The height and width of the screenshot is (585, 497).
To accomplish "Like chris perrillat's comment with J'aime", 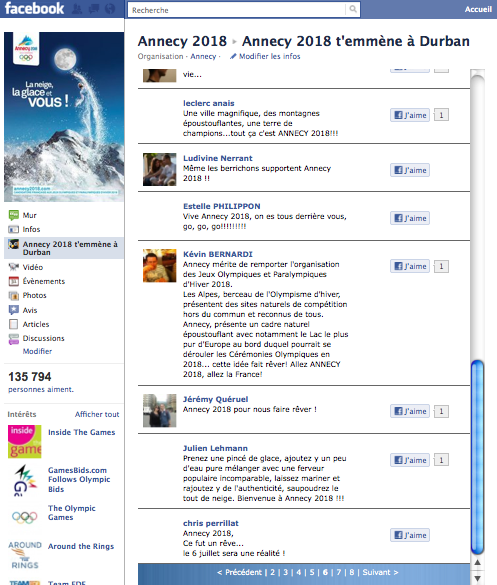I will coord(410,535).
